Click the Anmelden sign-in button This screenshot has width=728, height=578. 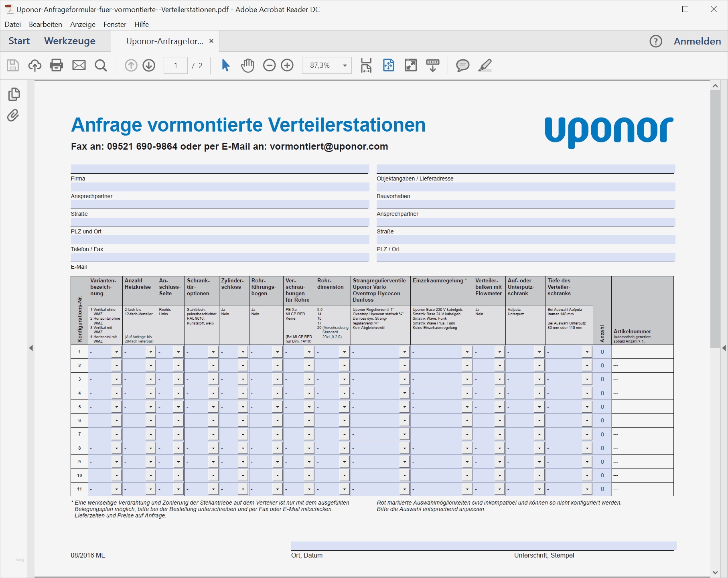697,41
